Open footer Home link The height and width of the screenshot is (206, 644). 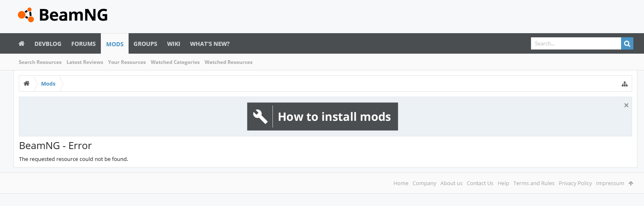click(x=401, y=183)
